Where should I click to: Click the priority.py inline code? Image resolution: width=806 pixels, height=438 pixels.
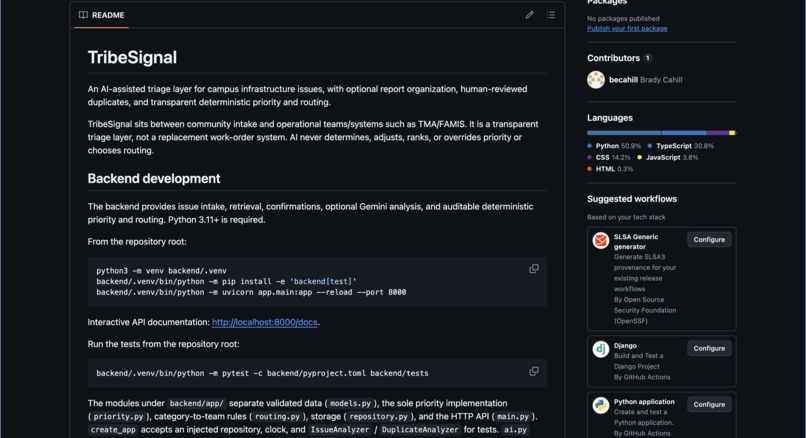118,416
